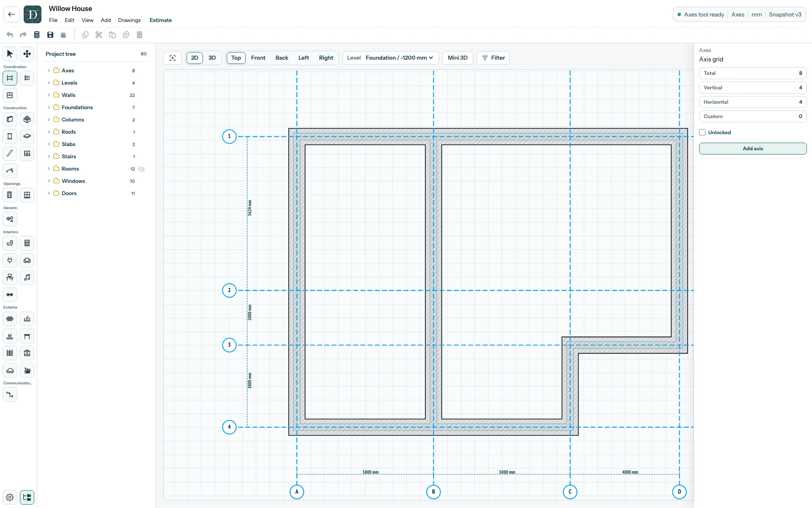Switch to the Front view tab
Screen dimensions: 812x508
pyautogui.click(x=258, y=58)
